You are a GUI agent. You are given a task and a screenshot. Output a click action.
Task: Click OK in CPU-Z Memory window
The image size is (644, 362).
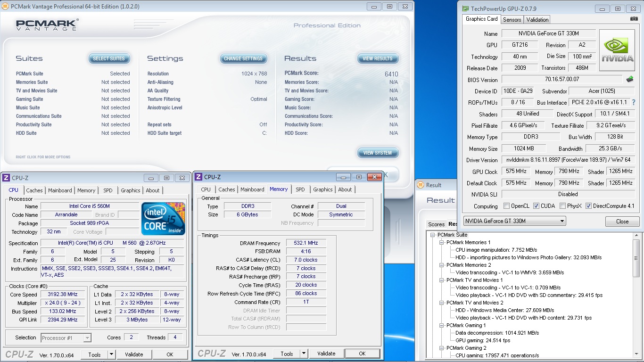pyautogui.click(x=362, y=354)
